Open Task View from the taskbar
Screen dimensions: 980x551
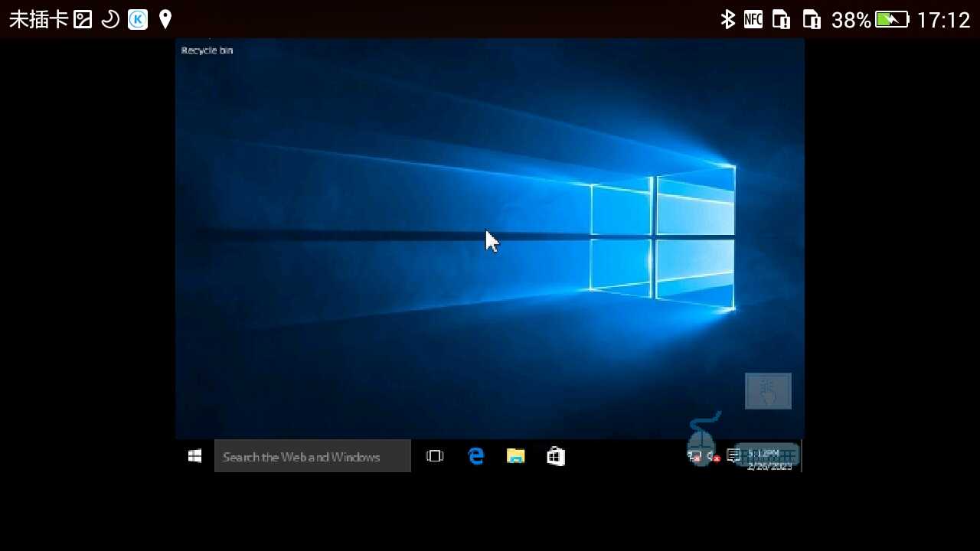[x=435, y=456]
